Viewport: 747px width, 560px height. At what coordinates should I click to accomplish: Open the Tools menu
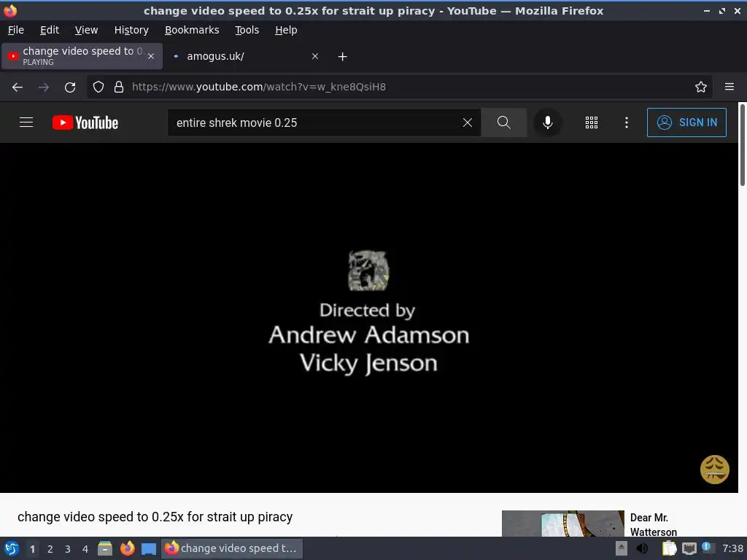(x=247, y=30)
